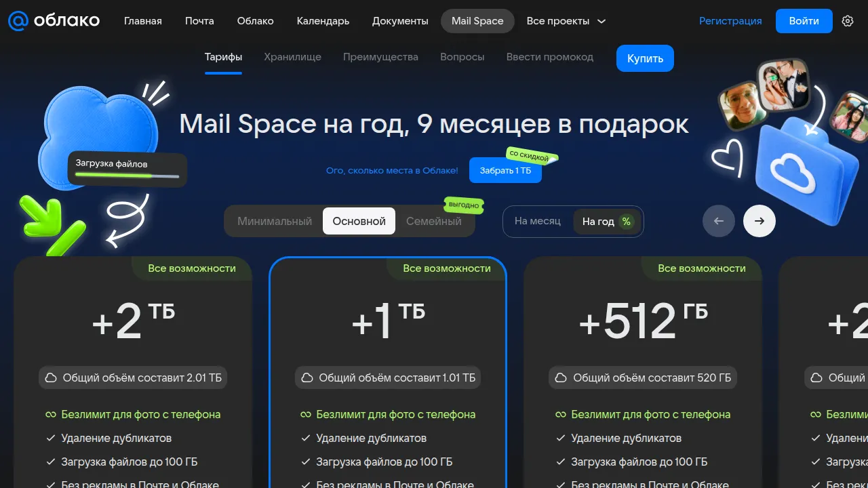The image size is (868, 488).
Task: Select the +2 ТБ tariff card
Action: [133, 373]
